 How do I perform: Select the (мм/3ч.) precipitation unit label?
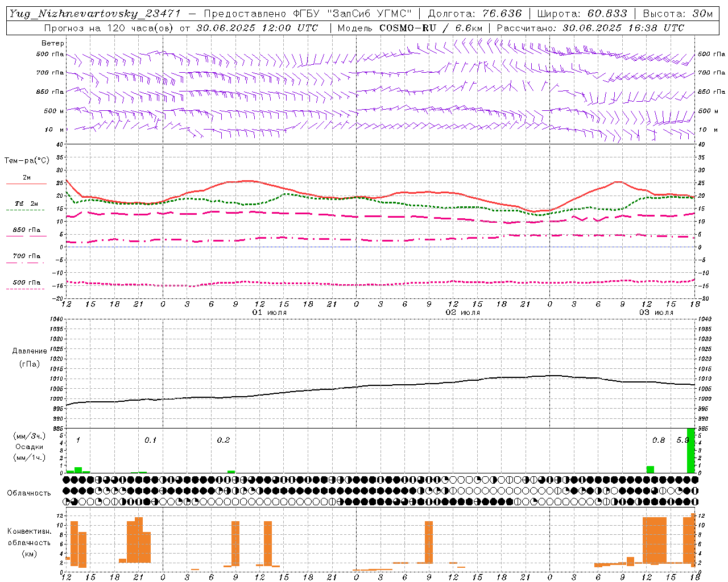tap(30, 436)
